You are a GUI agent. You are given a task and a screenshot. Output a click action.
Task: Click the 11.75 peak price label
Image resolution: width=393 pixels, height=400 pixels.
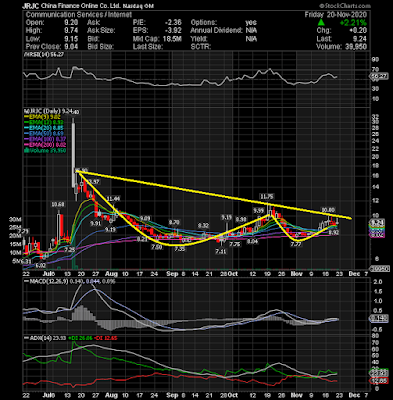(x=268, y=196)
